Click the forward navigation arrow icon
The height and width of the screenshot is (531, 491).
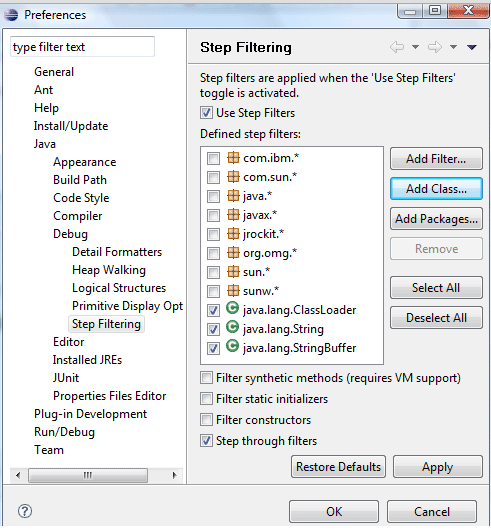click(435, 47)
